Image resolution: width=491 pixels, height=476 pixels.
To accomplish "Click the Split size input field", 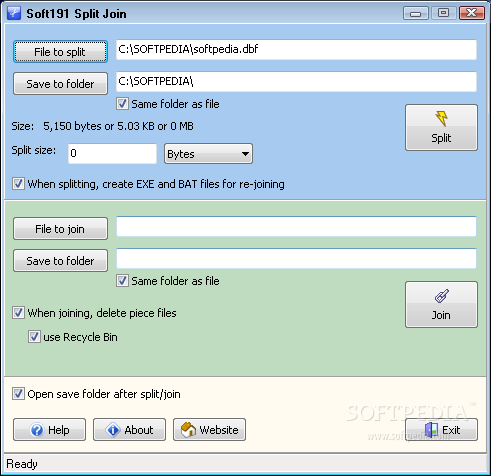I will (112, 154).
